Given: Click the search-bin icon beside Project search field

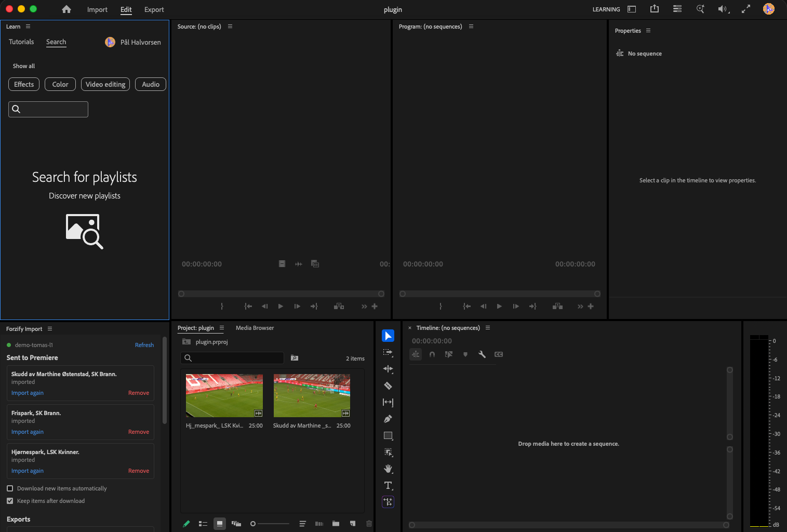Looking at the screenshot, I should 295,358.
